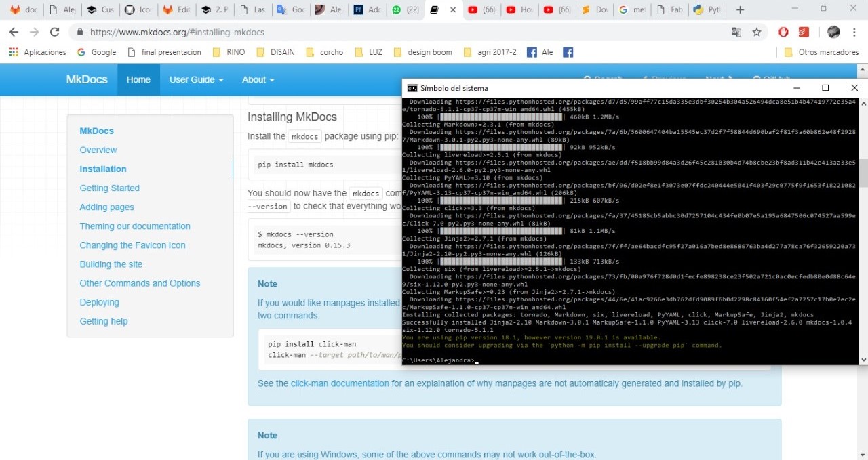Open 'Changing the Favicon Icon' link
Image resolution: width=868 pixels, height=460 pixels.
coord(132,245)
